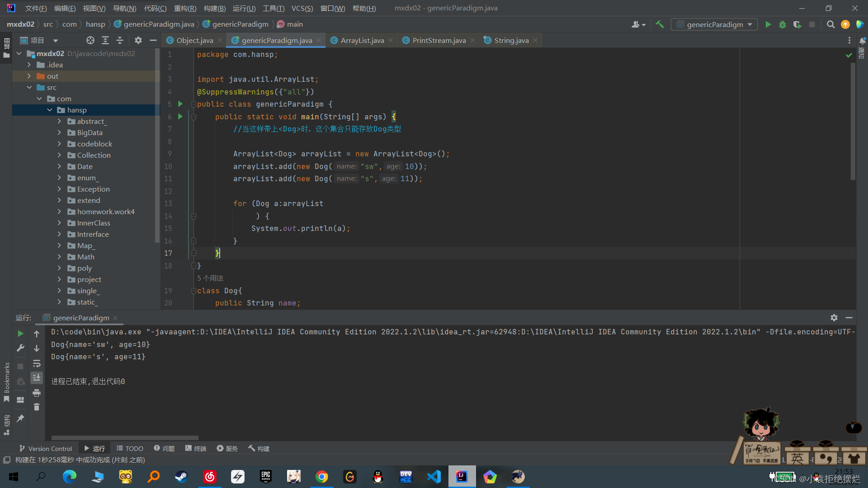Fold main method at line 6
The height and width of the screenshot is (488, 868).
193,117
